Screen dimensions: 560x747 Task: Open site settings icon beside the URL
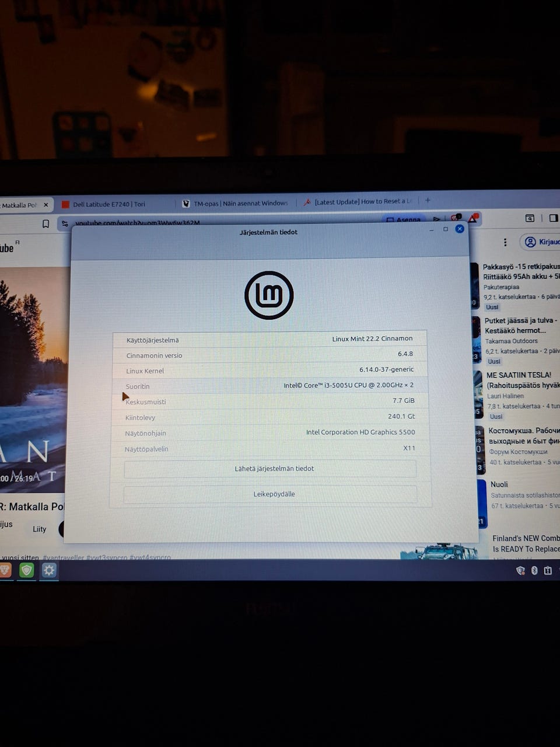(x=65, y=224)
